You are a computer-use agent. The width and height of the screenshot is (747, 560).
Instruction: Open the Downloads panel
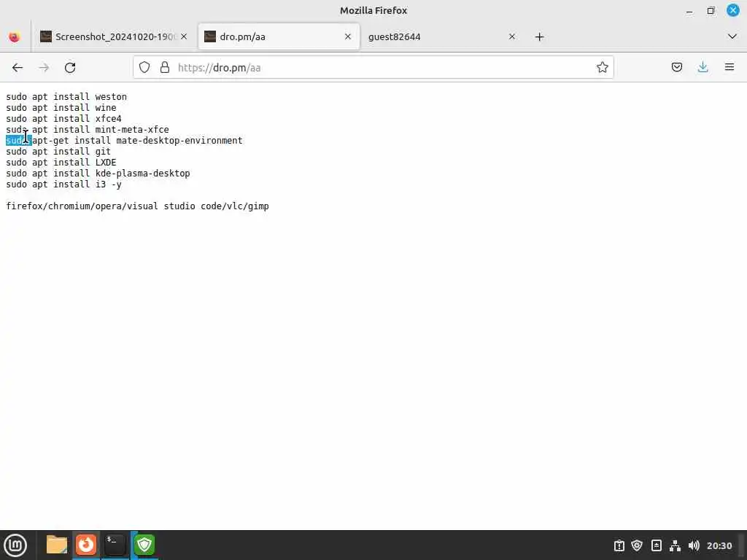(703, 67)
